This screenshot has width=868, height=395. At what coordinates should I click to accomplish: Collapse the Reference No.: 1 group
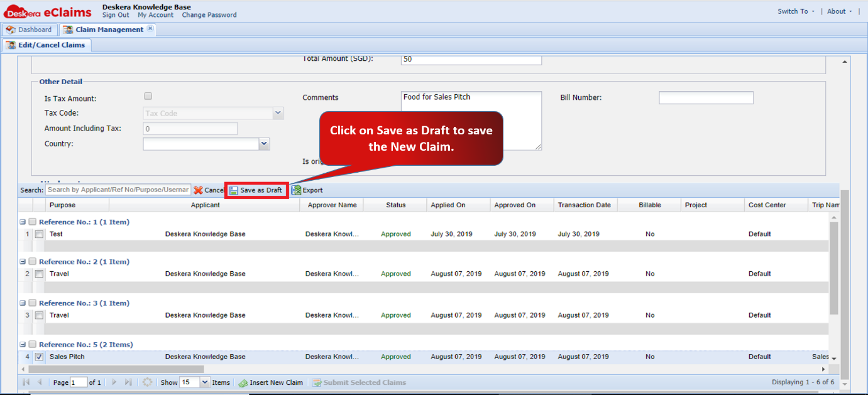click(x=23, y=222)
